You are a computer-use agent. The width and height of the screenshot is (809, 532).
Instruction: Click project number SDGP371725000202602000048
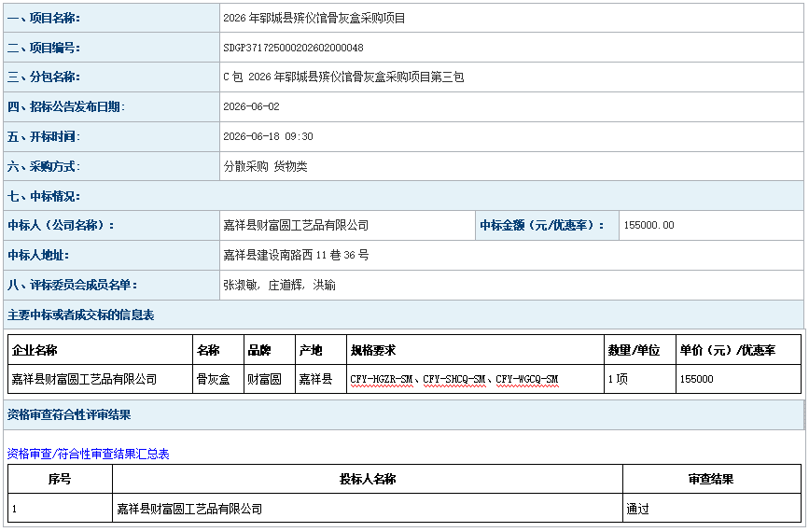pyautogui.click(x=293, y=48)
